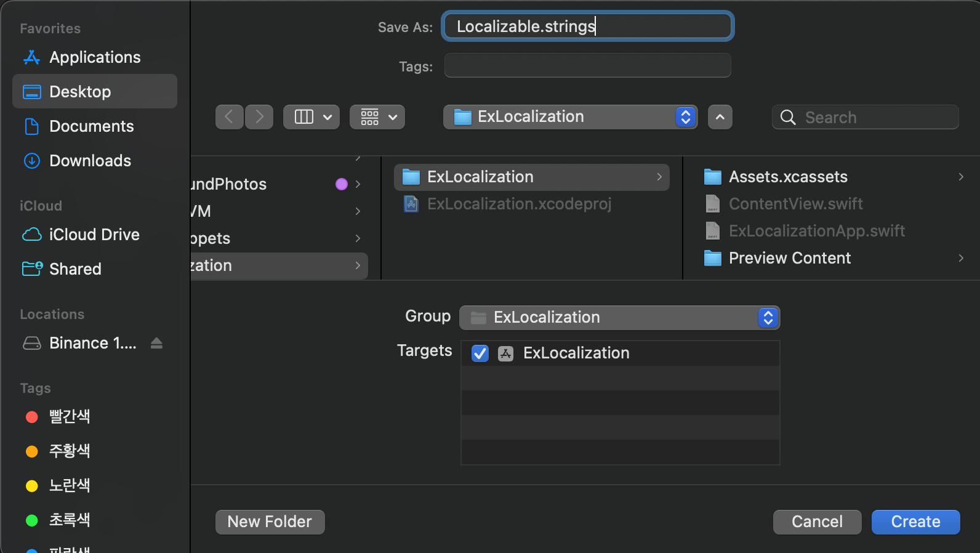Click the New Folder button
This screenshot has height=553, width=980.
pyautogui.click(x=270, y=522)
